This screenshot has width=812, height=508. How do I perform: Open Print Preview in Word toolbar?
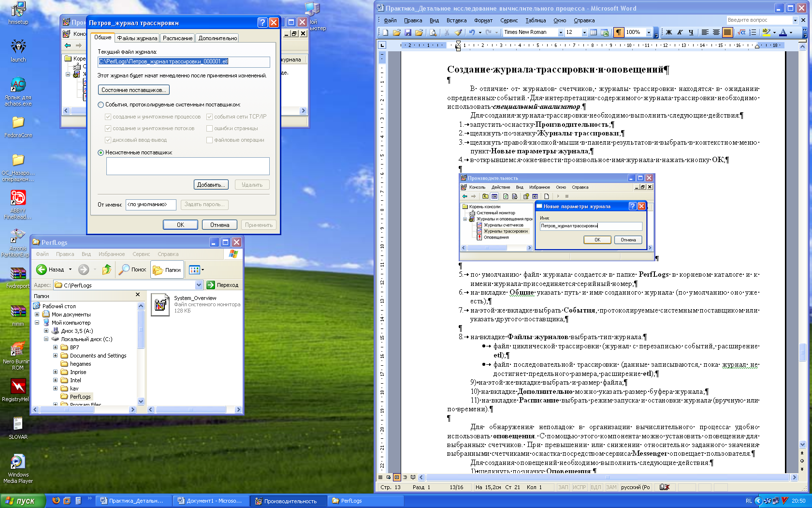point(433,32)
